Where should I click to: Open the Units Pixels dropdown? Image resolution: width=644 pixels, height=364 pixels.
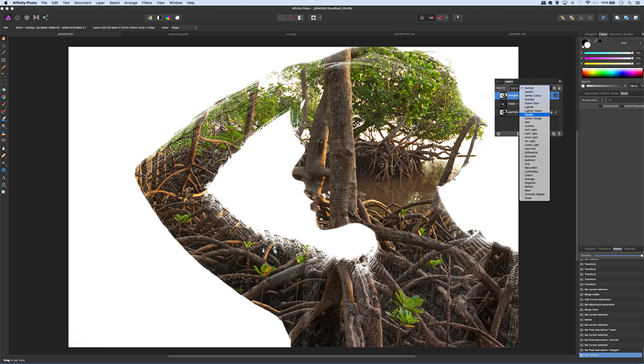click(x=184, y=28)
